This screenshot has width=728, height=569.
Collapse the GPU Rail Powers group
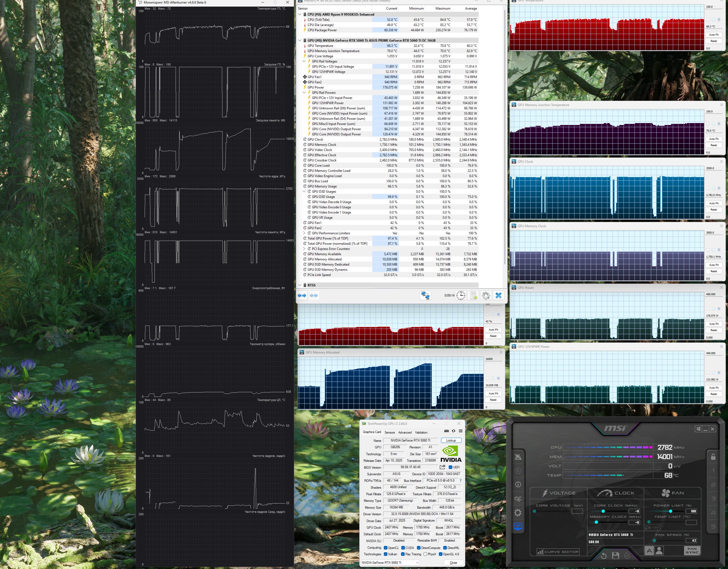304,92
